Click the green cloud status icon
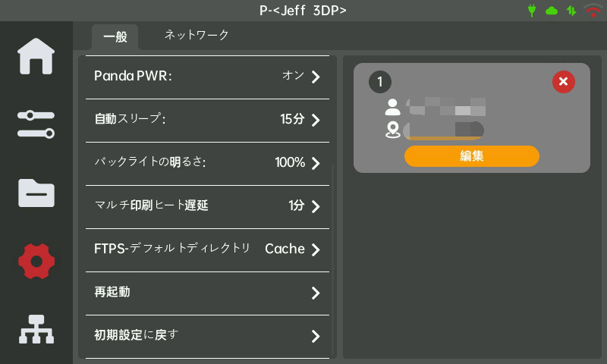The image size is (607, 364). coord(552,11)
